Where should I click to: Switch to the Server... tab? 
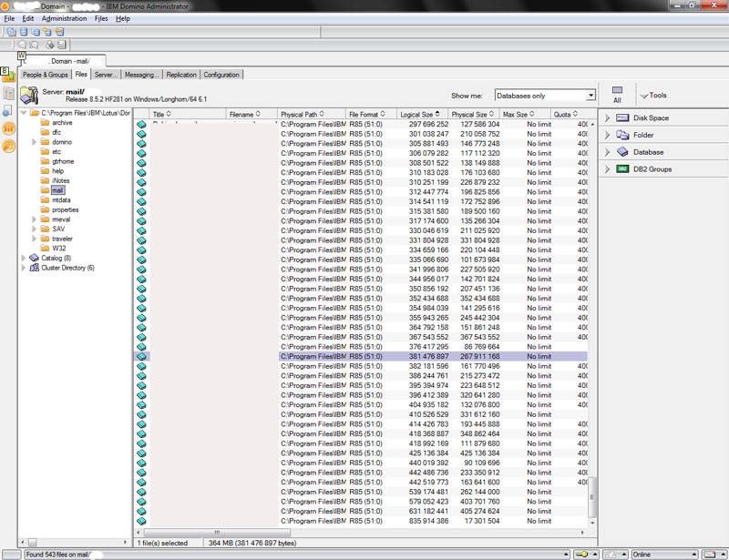[x=106, y=75]
